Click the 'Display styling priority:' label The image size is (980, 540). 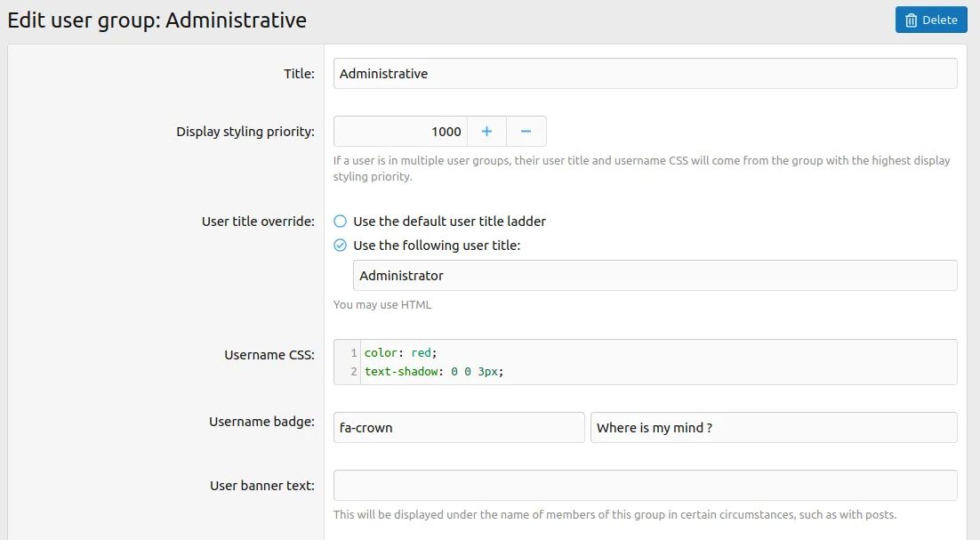[x=245, y=132]
